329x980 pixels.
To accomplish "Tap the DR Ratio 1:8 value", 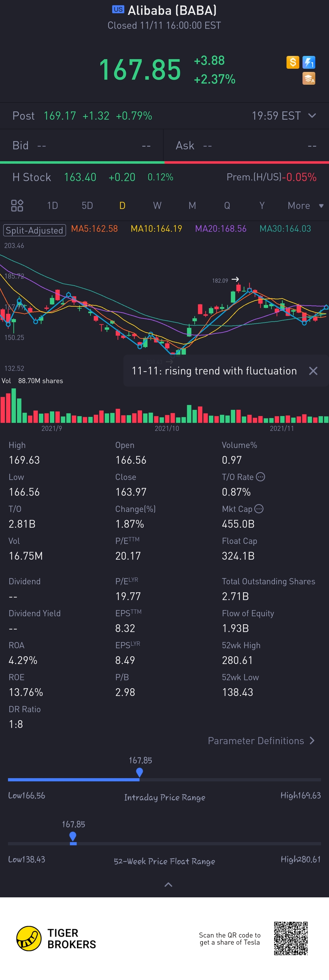I will pyautogui.click(x=16, y=724).
